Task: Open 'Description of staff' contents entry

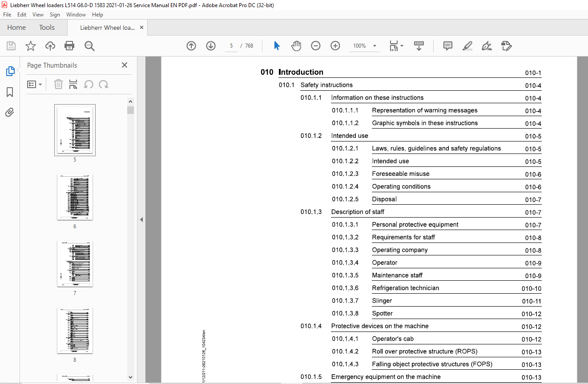Action: click(x=358, y=212)
